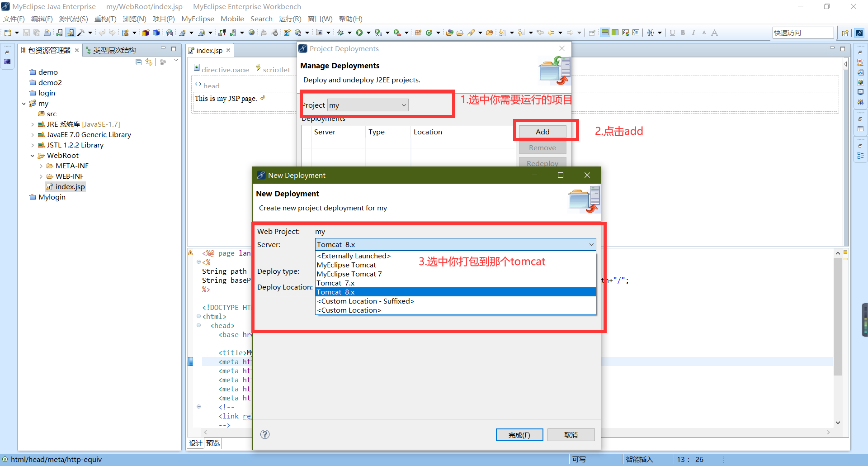Click the Run Last Tool icon with toolbox
The image size is (868, 466).
(397, 33)
